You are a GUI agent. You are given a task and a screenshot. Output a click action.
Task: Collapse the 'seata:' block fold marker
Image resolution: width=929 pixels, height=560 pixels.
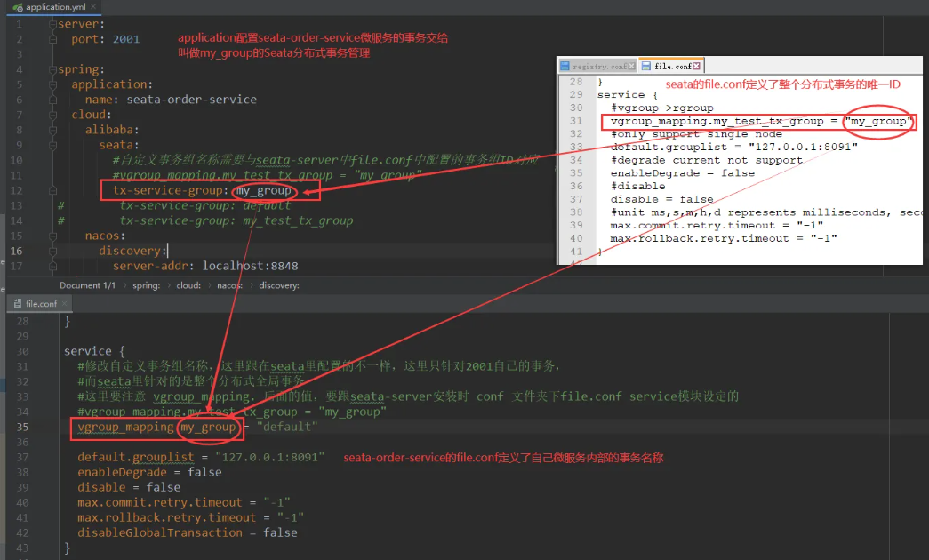click(52, 145)
